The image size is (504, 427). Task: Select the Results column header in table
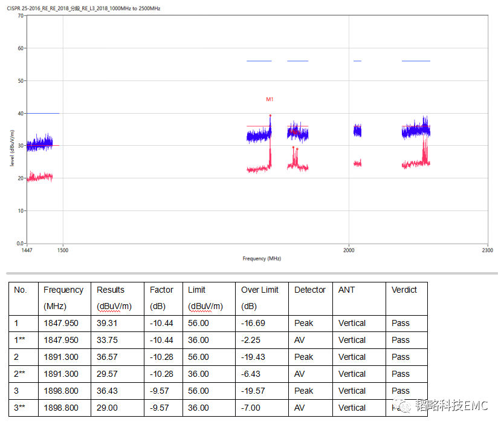111,290
